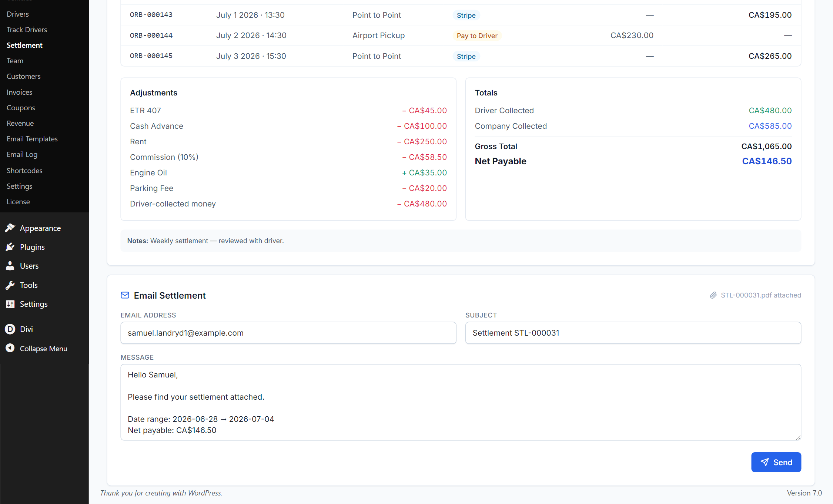Focus the Email Address field
Screen dimensions: 833x504
pyautogui.click(x=288, y=333)
